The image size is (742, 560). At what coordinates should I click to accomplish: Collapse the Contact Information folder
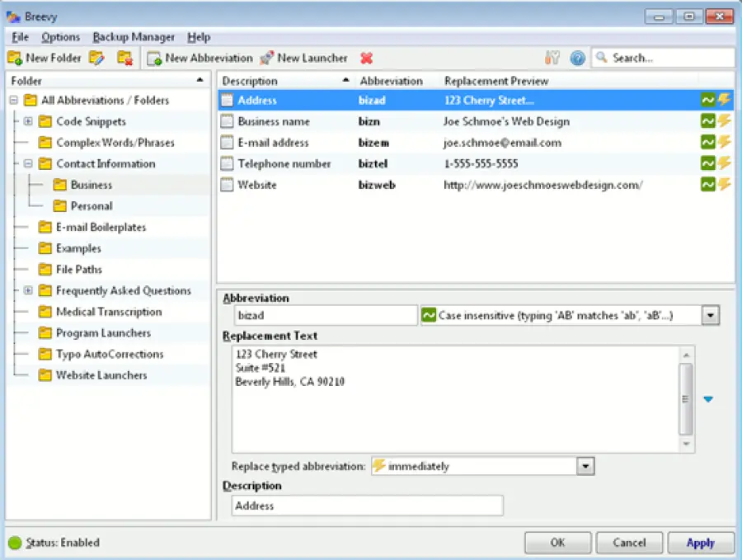29,163
